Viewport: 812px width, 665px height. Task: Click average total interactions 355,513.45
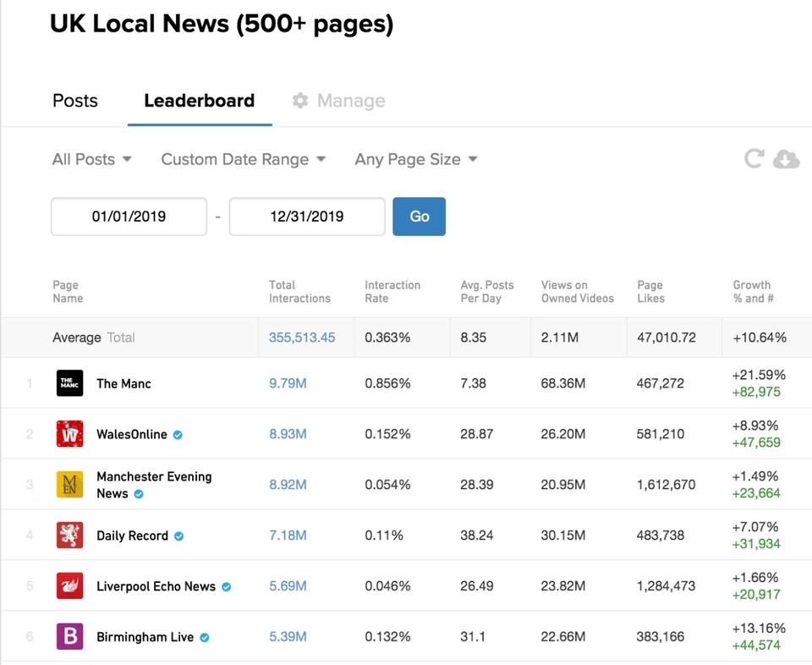tap(302, 338)
